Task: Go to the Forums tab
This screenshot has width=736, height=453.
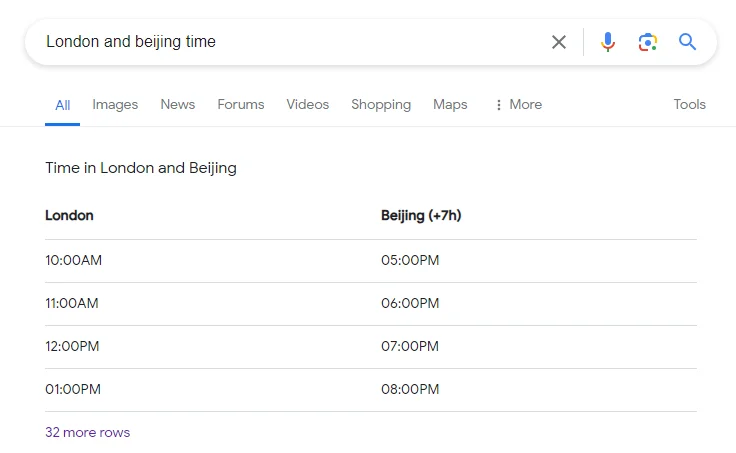Action: (241, 105)
